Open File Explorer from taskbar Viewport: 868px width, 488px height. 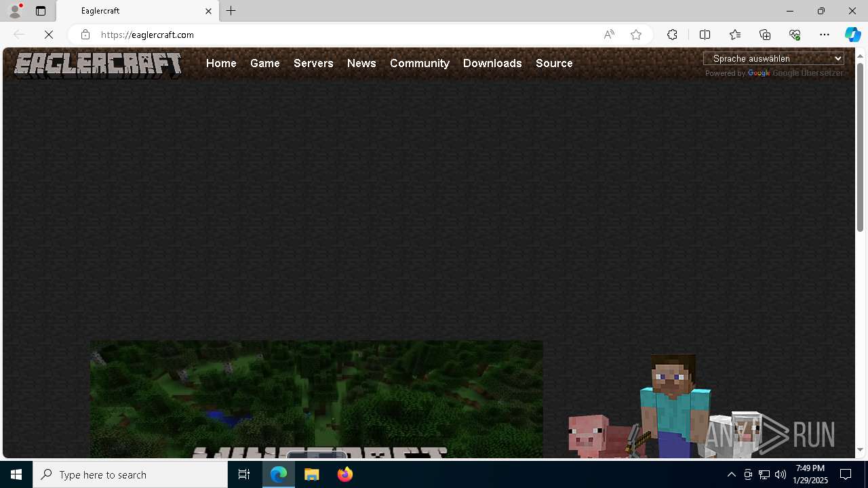312,474
